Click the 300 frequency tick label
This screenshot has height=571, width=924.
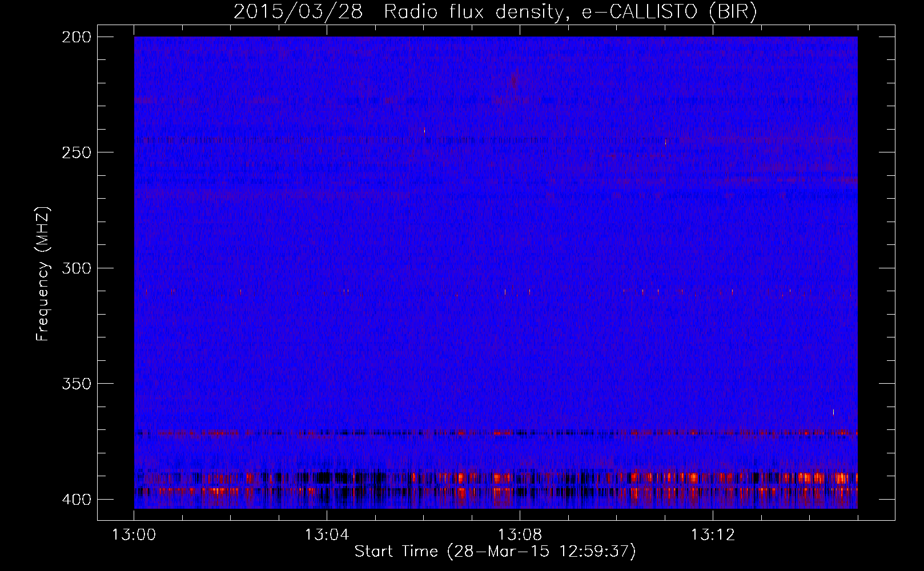tap(76, 268)
